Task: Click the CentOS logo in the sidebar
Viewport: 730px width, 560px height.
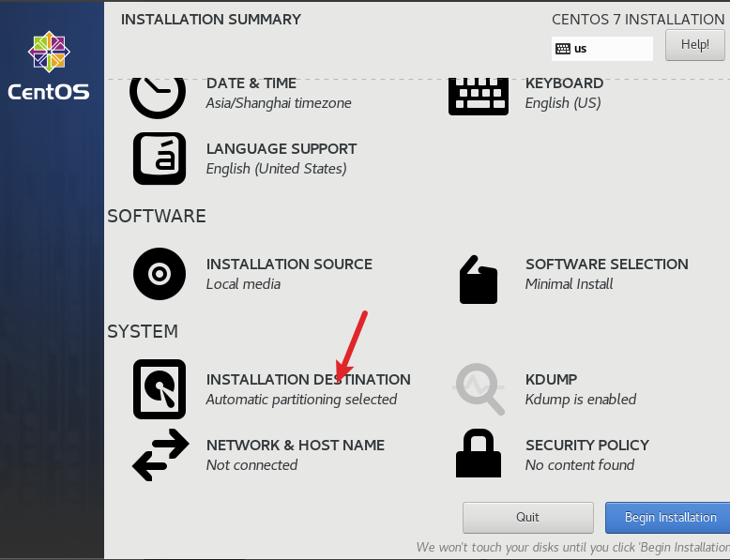Action: pos(49,66)
